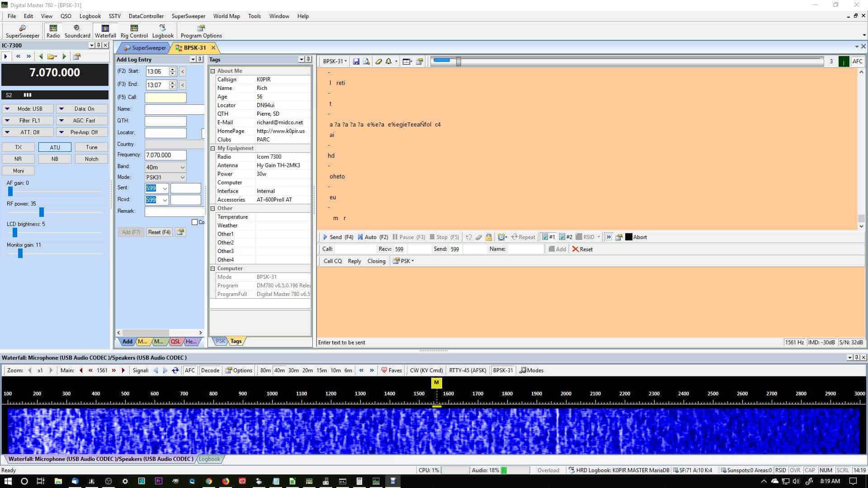Click the Call CQ button

point(332,261)
